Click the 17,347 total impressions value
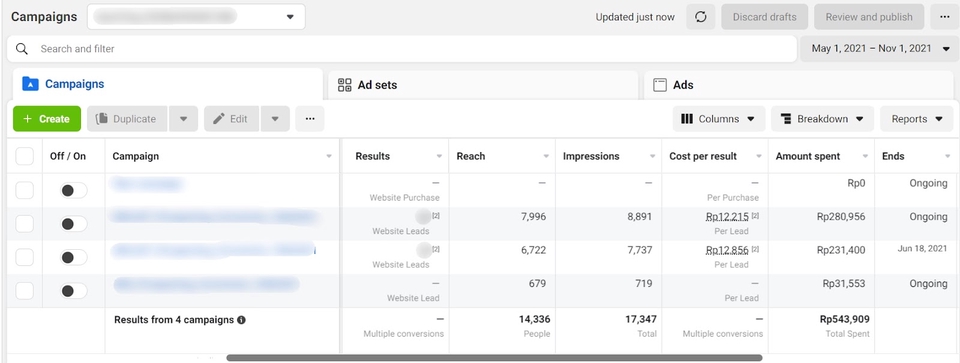This screenshot has height=363, width=960. [x=640, y=319]
